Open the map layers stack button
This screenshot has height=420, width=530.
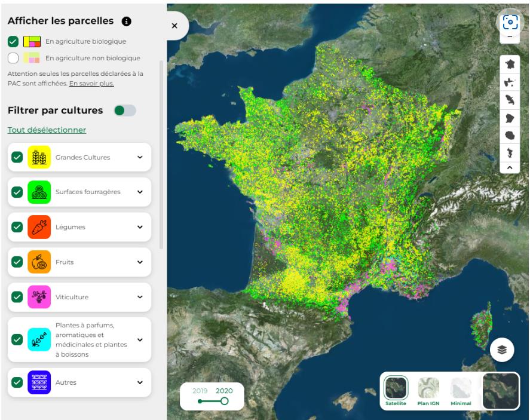pos(502,350)
